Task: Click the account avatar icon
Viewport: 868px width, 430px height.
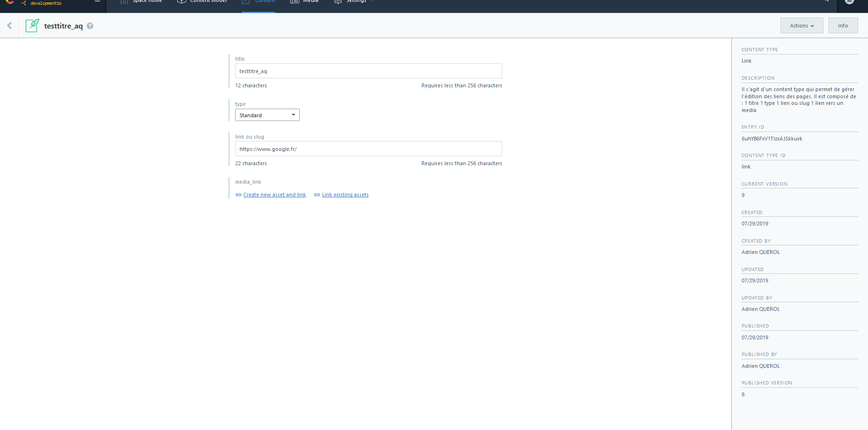Action: click(849, 2)
